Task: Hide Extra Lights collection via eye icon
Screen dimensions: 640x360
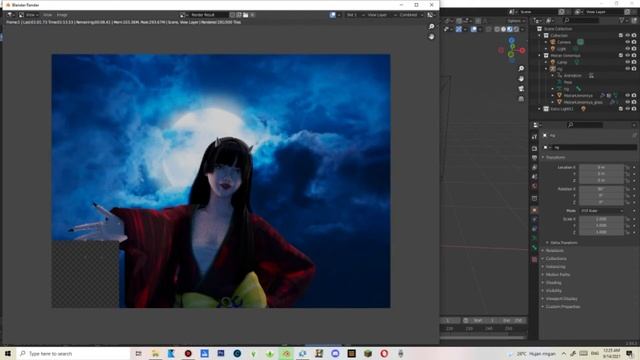Action: coord(628,109)
